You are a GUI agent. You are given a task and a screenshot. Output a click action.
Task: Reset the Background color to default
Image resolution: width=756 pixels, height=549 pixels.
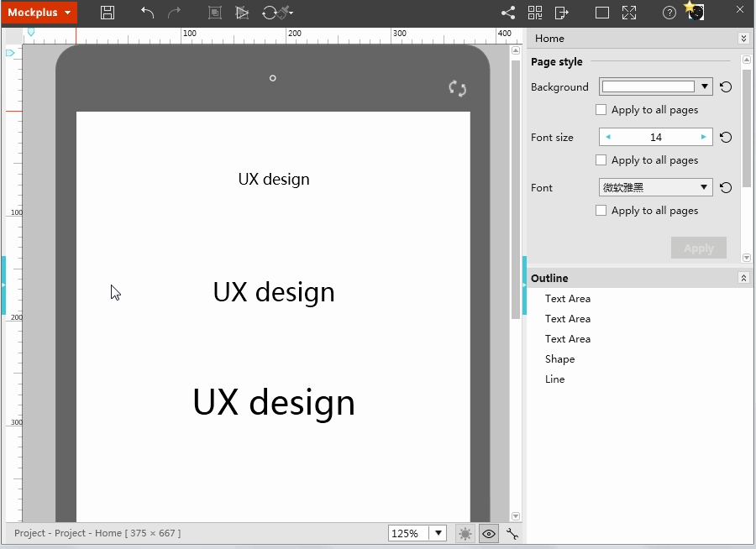click(726, 86)
